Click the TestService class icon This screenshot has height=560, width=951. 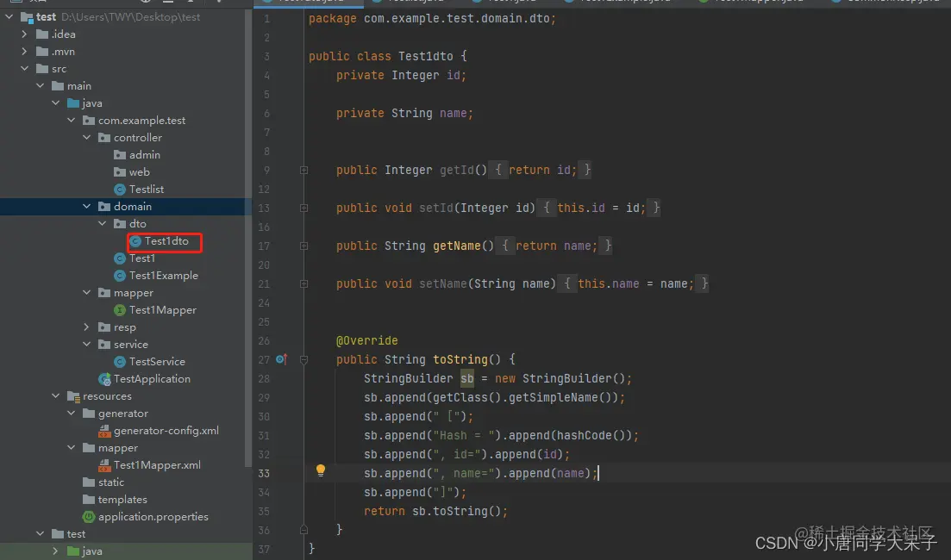point(120,362)
